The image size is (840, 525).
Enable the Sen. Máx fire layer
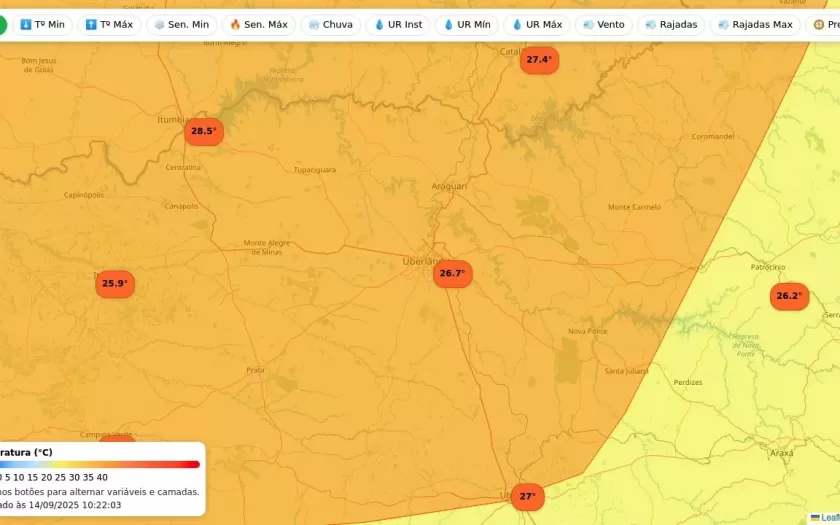pyautogui.click(x=259, y=25)
